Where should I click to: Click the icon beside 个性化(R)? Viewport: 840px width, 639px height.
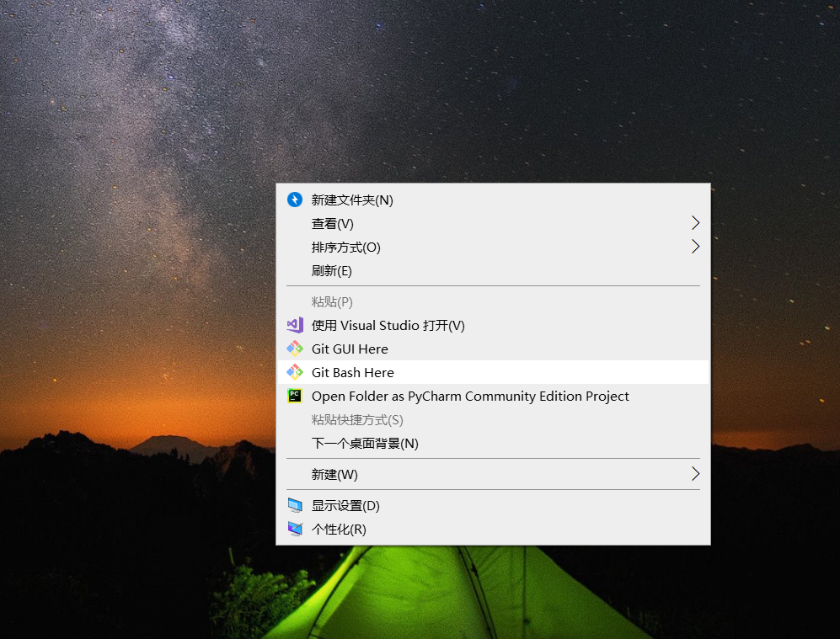(x=295, y=529)
